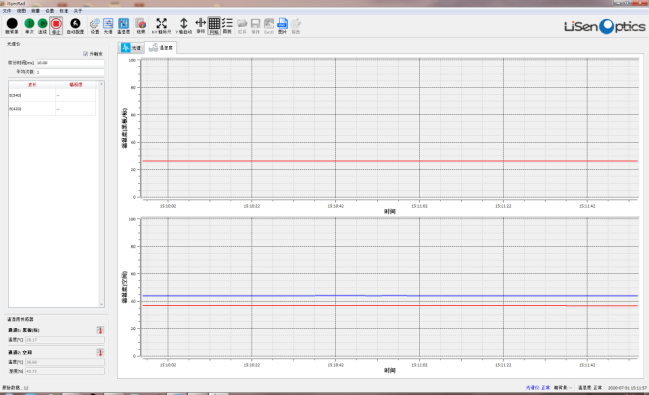
Task: Click the raw data count in status bar
Action: click(15, 388)
